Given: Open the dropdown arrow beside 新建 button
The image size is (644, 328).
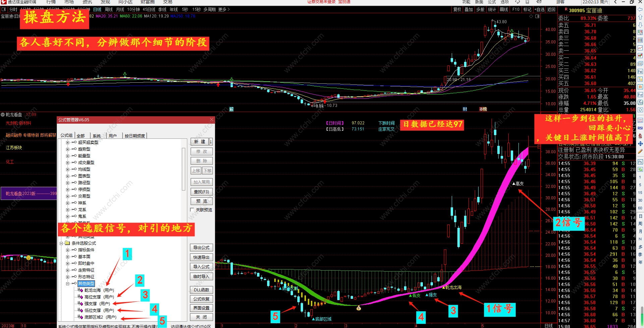Looking at the screenshot, I should click(211, 141).
